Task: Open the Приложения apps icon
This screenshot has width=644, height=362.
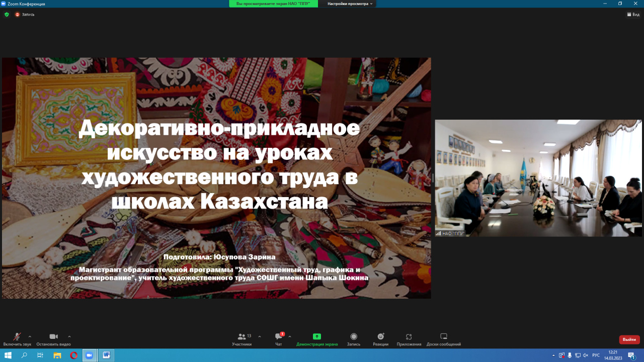Action: click(409, 337)
